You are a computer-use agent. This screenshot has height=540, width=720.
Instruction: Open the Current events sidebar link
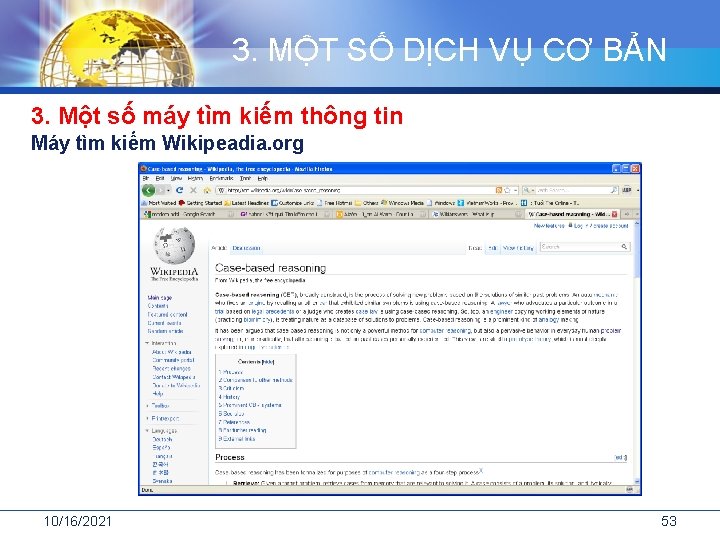[x=164, y=323]
